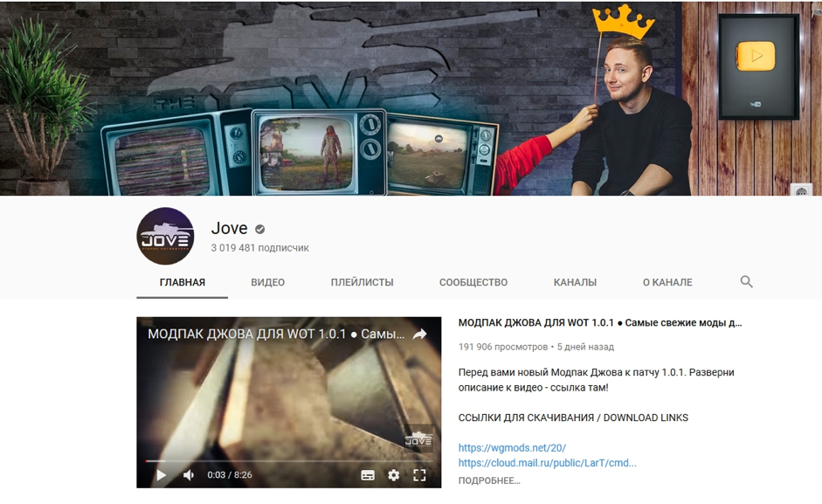The width and height of the screenshot is (822, 504).
Task: Open the channel search magnifier icon
Action: pos(746,282)
